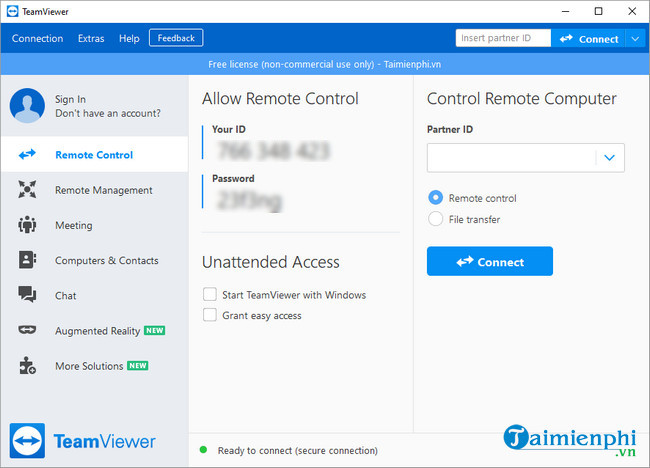Screen dimensions: 650x468
Task: Enable Start TeamViewer with Windows checkbox
Action: (210, 294)
